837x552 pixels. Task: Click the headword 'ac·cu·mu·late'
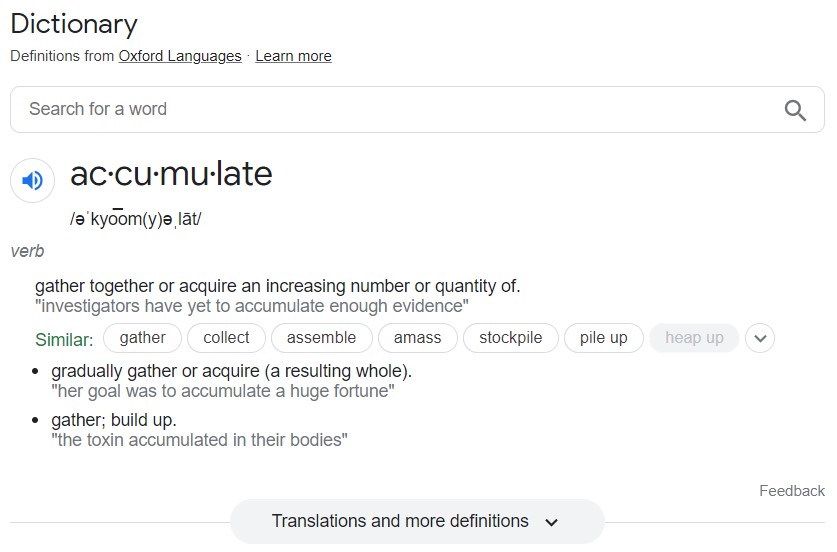(x=171, y=174)
